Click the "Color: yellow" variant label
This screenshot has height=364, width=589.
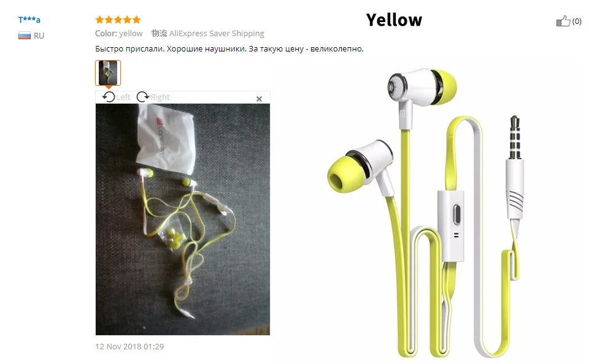tap(118, 34)
